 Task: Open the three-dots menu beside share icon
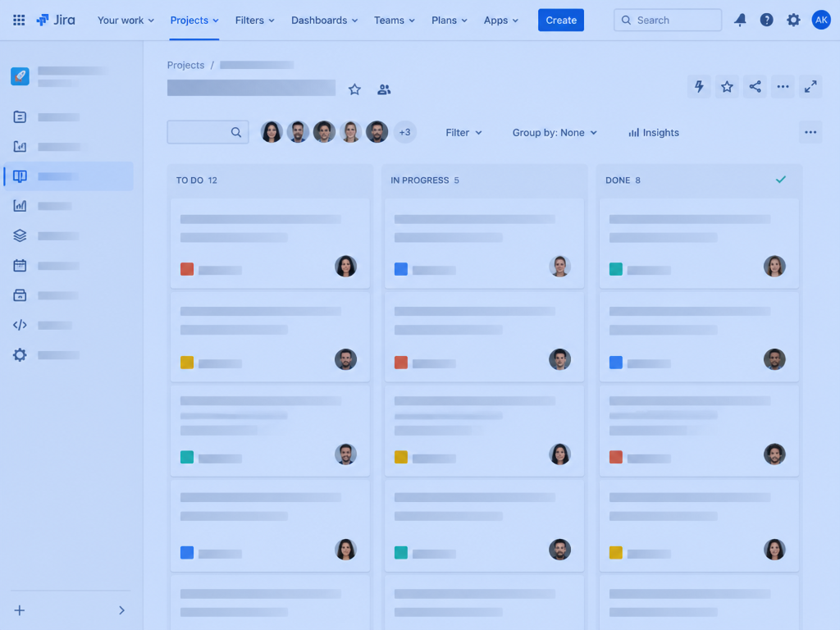[x=783, y=87]
